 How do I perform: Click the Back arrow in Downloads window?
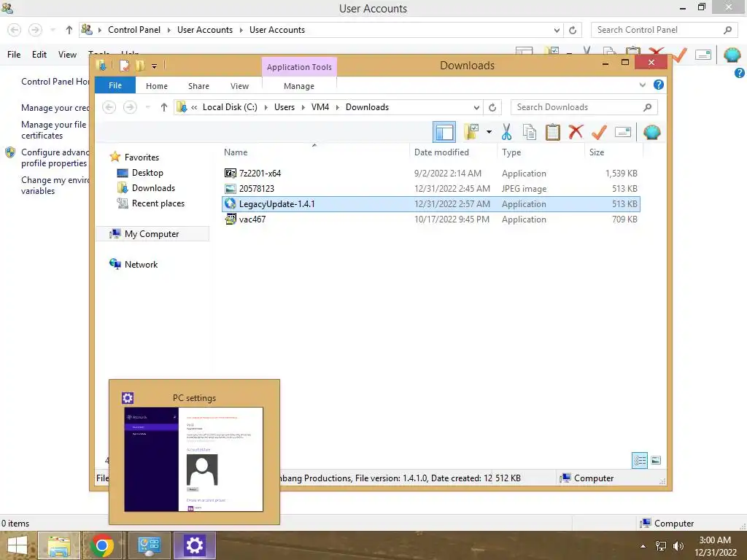[109, 107]
